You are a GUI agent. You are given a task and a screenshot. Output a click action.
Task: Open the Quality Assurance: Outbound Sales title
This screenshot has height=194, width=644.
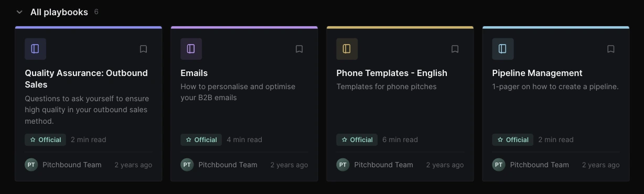click(86, 79)
